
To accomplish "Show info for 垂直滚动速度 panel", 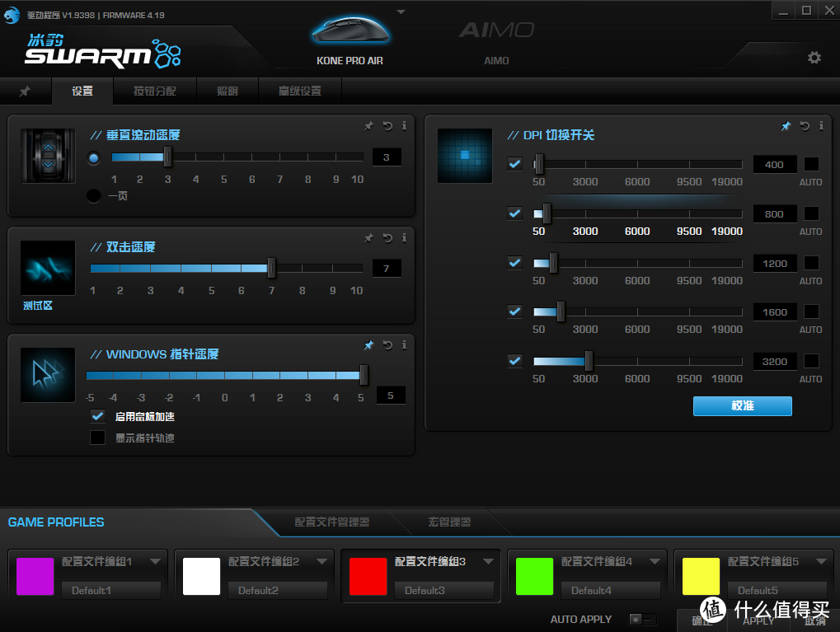I will [404, 126].
